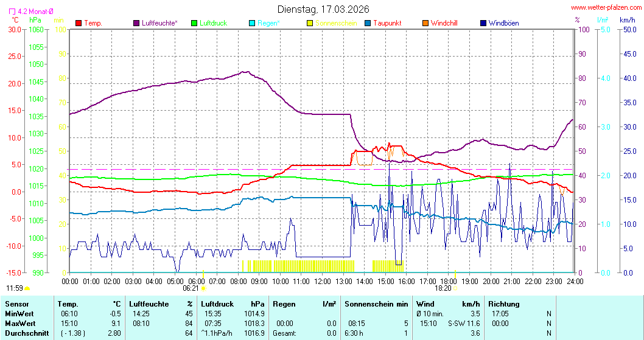
Task: Select the orange Windchill legend square
Action: coord(425,23)
